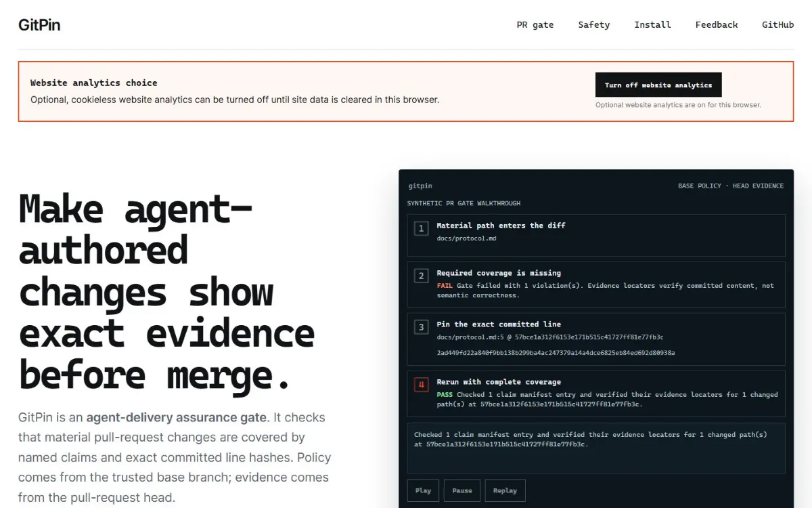Go to the Safety nav item
Image resolution: width=812 pixels, height=508 pixels.
click(x=594, y=25)
